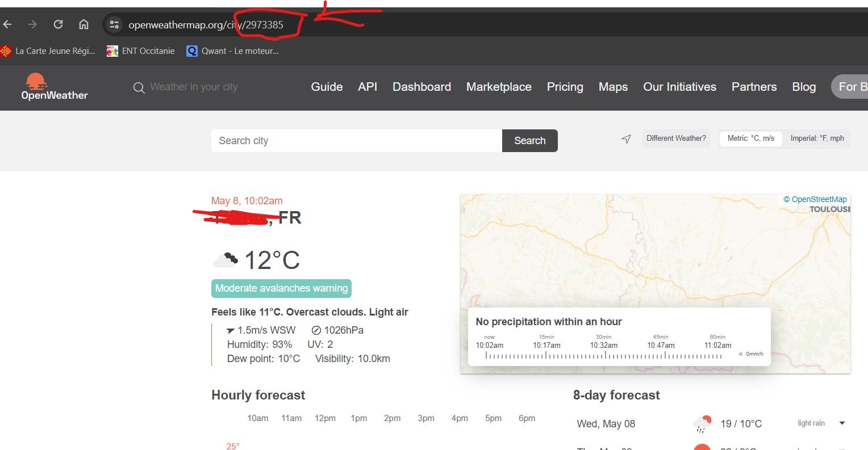Click the overcast clouds weather icon
Viewport: 868px width, 450px height.
click(226, 260)
